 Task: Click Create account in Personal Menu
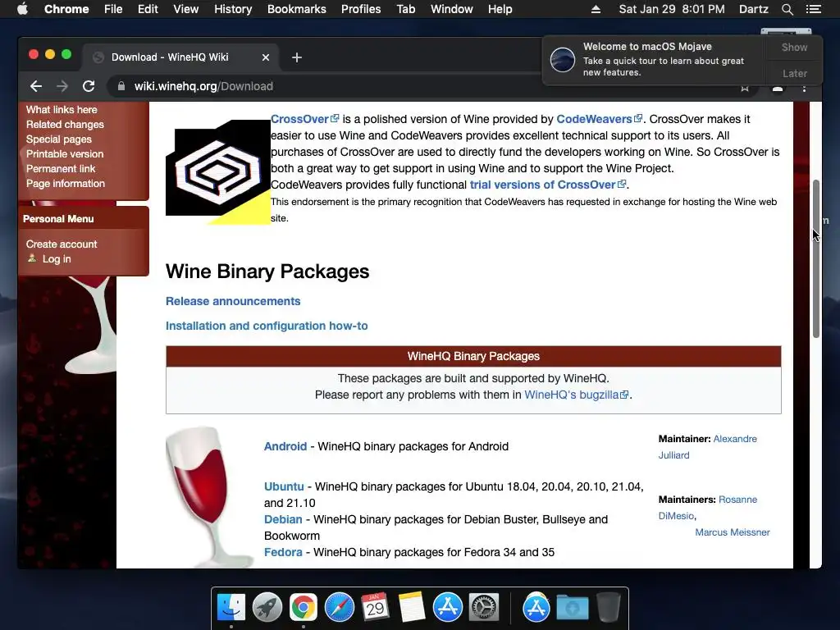tap(62, 244)
